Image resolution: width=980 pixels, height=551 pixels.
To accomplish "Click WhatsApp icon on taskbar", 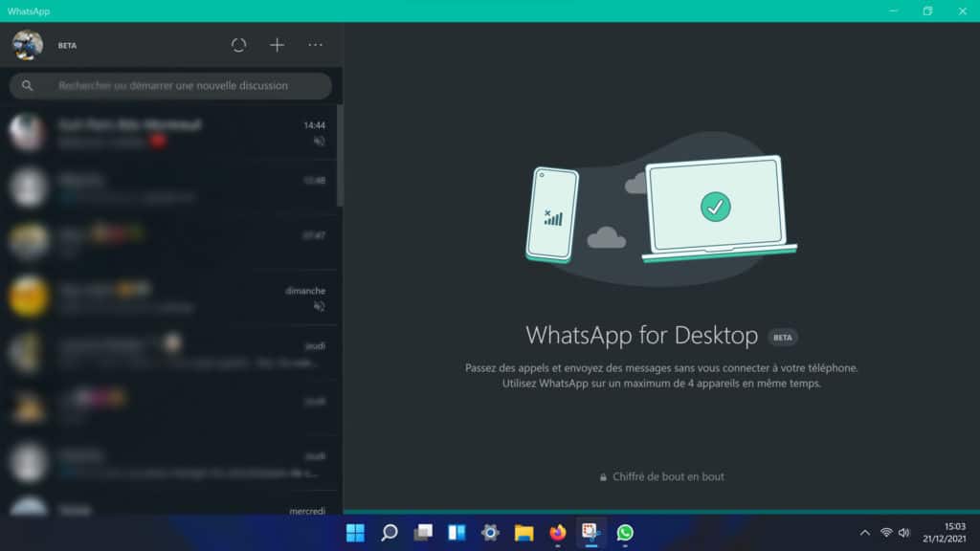I will 625,533.
